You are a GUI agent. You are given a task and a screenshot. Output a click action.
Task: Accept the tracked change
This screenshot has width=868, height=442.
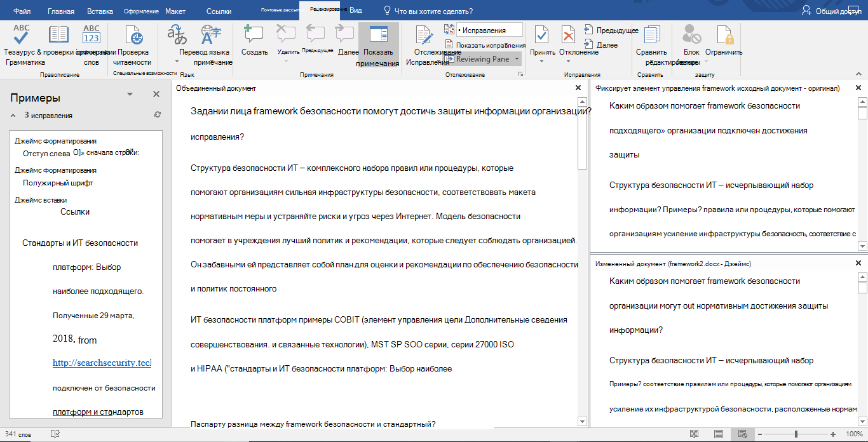point(542,37)
